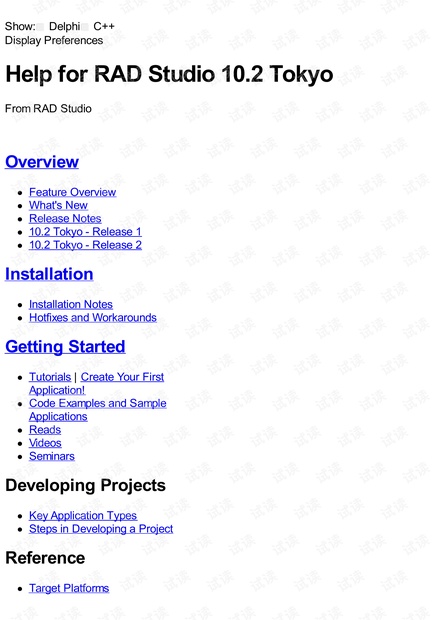Open the Overview heading link

click(x=42, y=162)
